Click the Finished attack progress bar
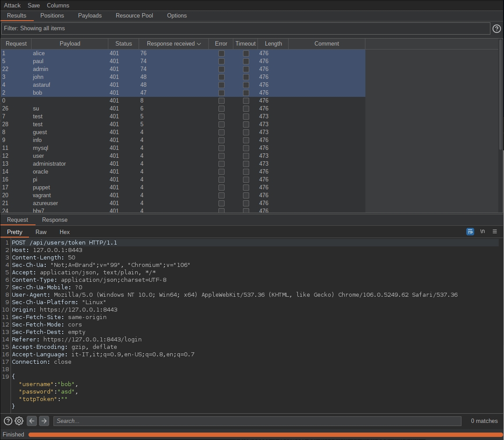This screenshot has width=504, height=440. coord(265,435)
